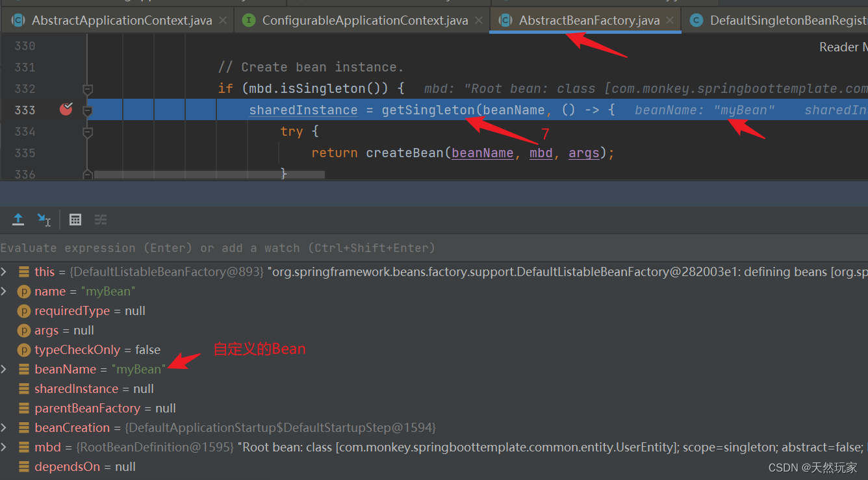Click createBean method call on line 335
This screenshot has width=868, height=480.
tap(405, 153)
